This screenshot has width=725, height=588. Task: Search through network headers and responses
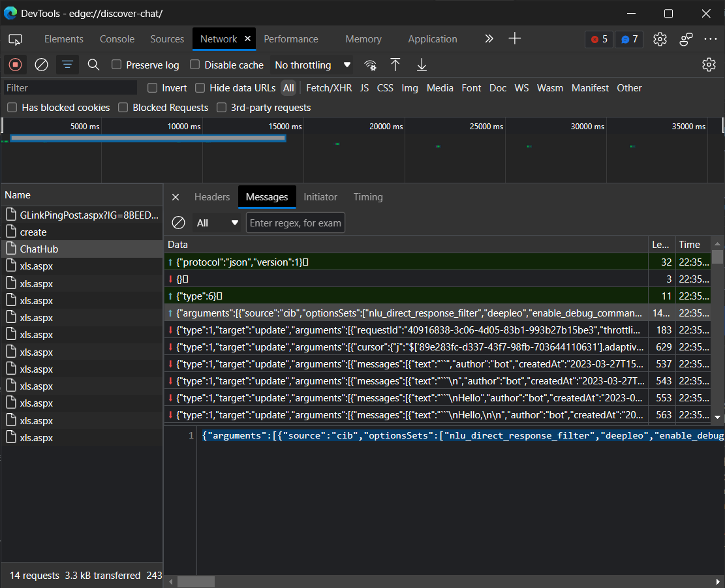coord(93,65)
